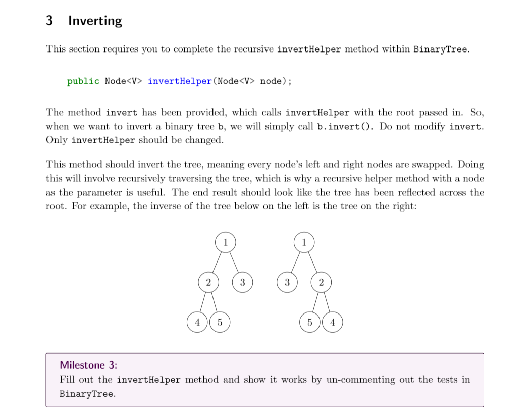Click leaf node 5 in right tree

click(x=310, y=322)
